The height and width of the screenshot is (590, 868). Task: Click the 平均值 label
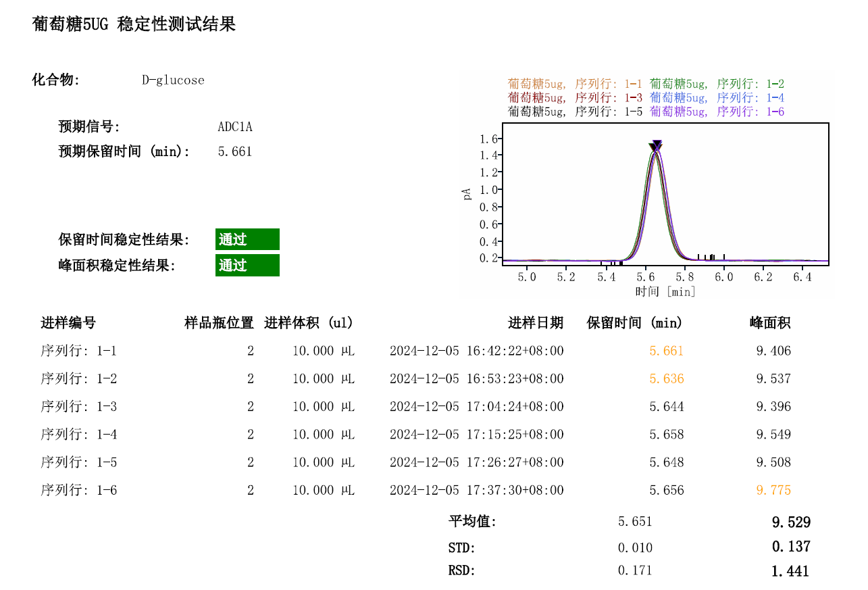coord(473,522)
